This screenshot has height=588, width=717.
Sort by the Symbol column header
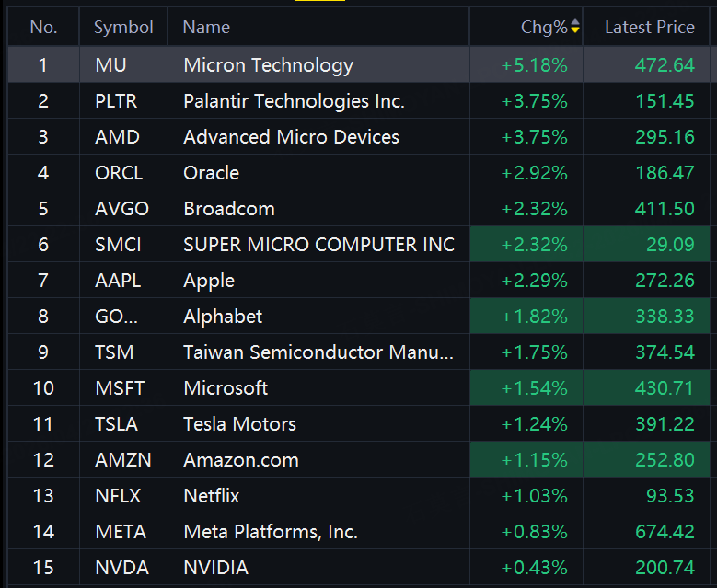click(x=123, y=28)
